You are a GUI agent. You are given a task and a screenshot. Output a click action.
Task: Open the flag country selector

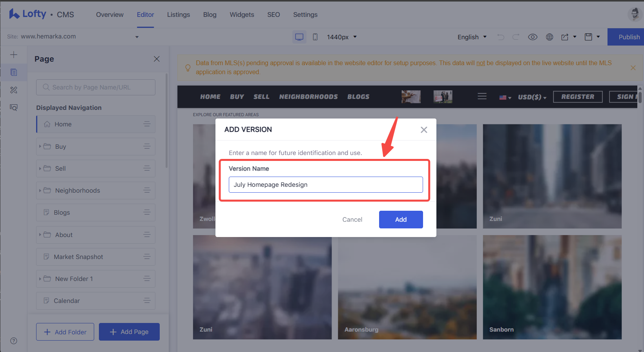pyautogui.click(x=505, y=97)
